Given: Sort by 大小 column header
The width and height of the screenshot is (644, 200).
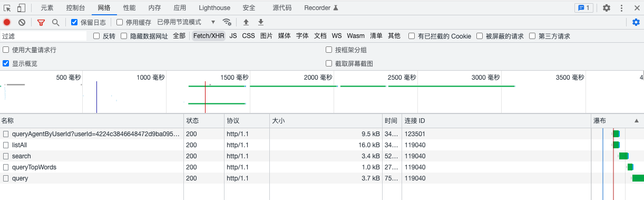Looking at the screenshot, I should [326, 121].
